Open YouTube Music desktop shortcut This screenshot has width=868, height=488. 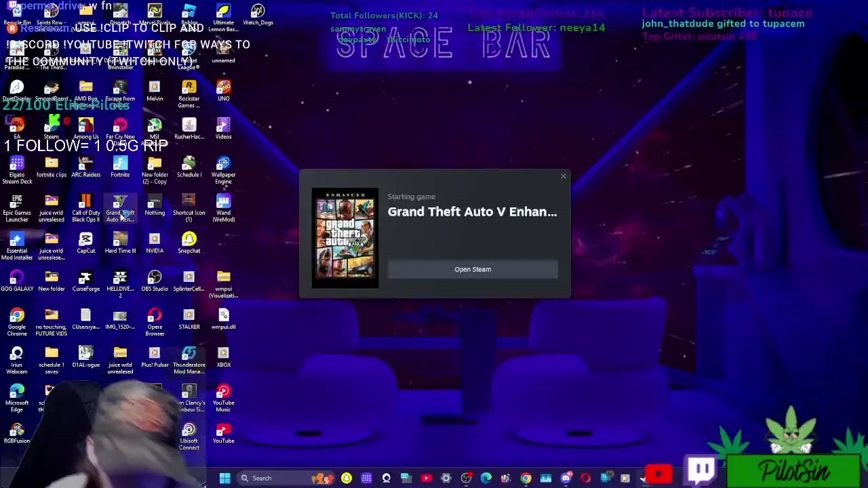[x=224, y=397]
